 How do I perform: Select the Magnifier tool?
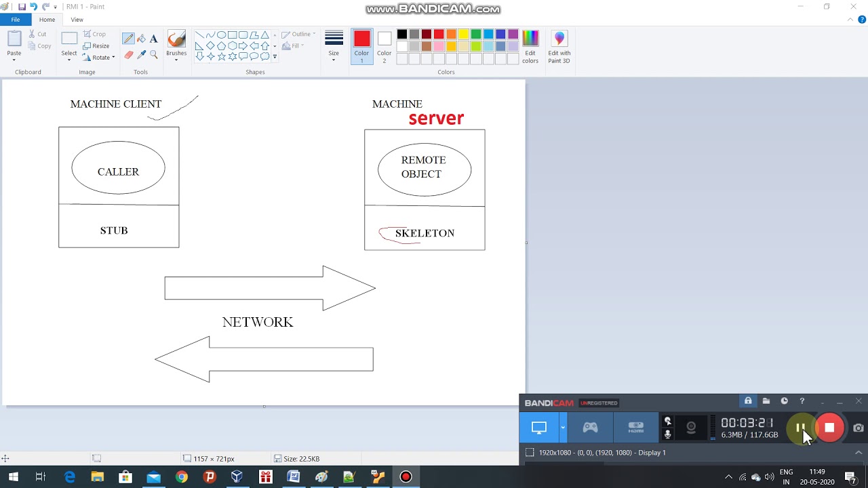[x=154, y=55]
